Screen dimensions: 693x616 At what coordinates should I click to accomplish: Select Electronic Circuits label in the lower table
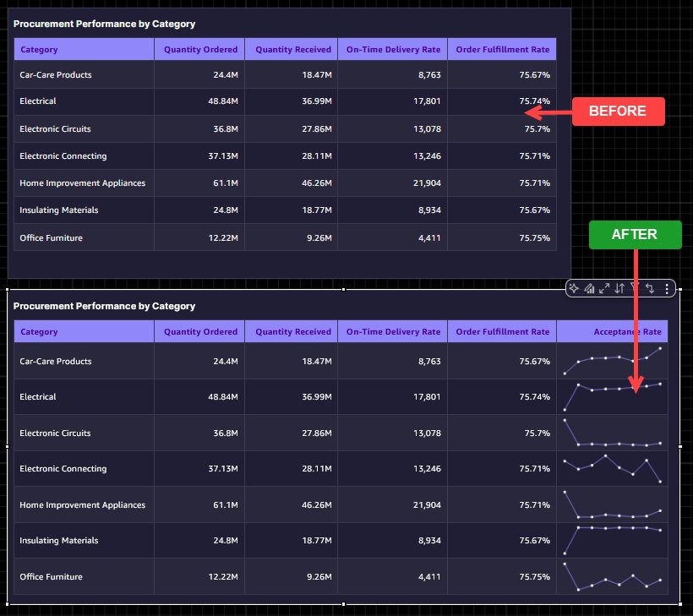[x=55, y=433]
